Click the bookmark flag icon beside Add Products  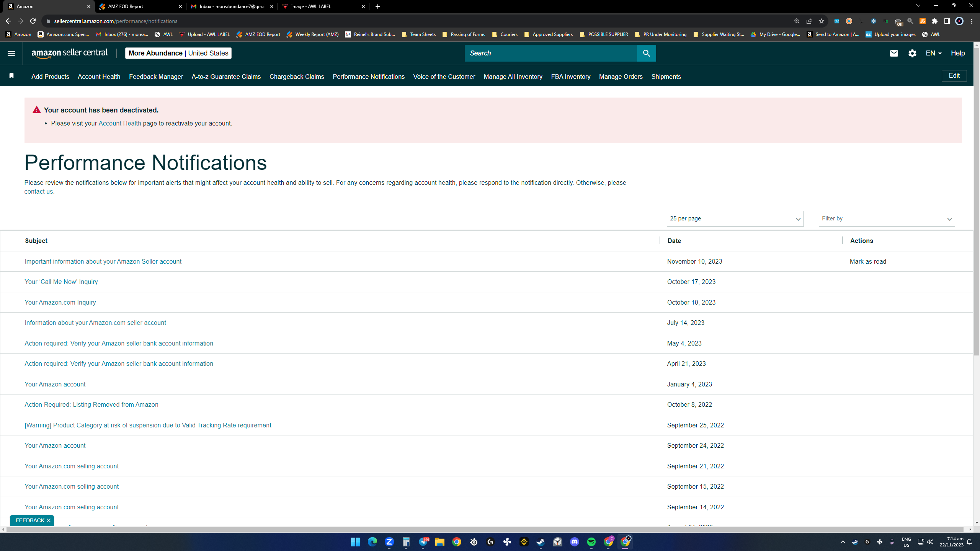click(x=11, y=76)
